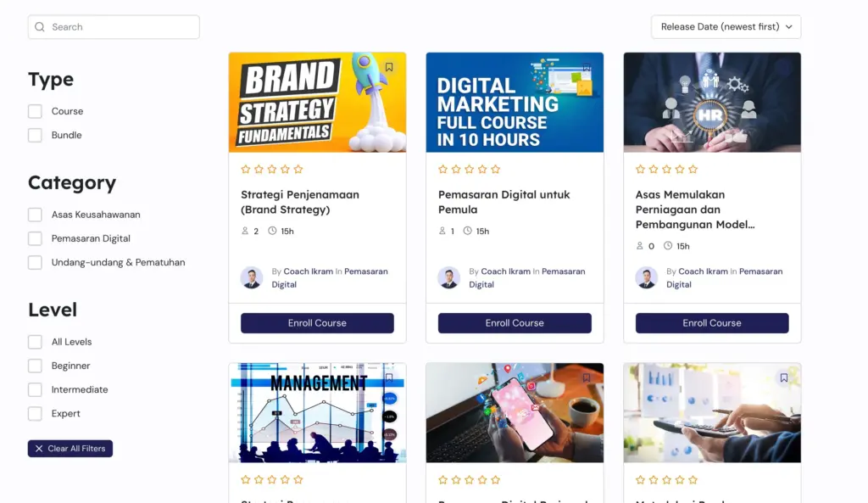Open the HR course thumbnail image

click(x=712, y=103)
